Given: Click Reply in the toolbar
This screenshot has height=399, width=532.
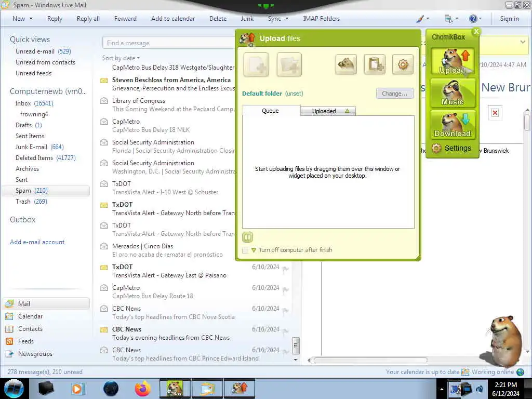Looking at the screenshot, I should click(55, 19).
